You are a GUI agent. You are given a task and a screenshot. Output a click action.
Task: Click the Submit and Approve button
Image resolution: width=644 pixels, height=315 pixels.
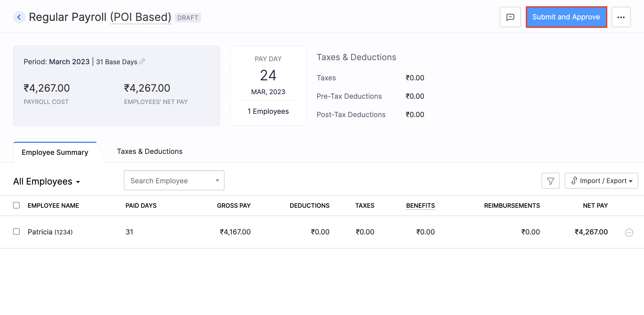566,17
